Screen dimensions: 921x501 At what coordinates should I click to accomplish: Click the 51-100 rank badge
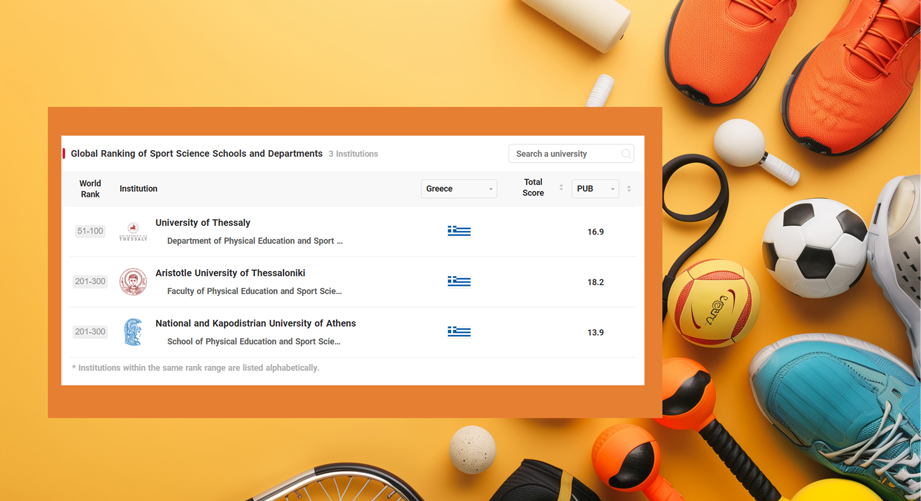[90, 232]
